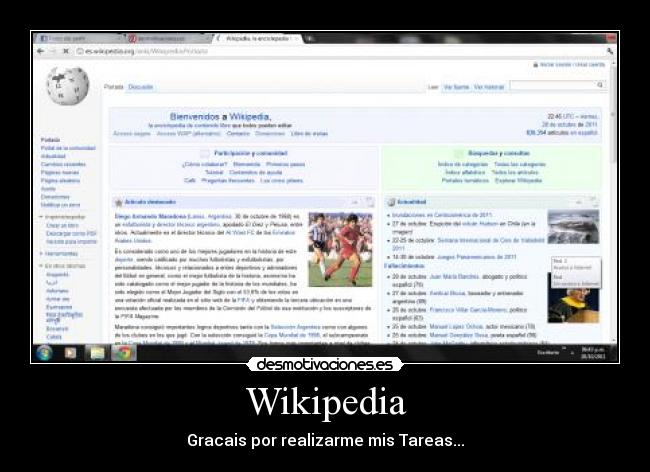Collapse the En otros idiomas section
Viewport: 650px width, 472px height.
[63, 266]
